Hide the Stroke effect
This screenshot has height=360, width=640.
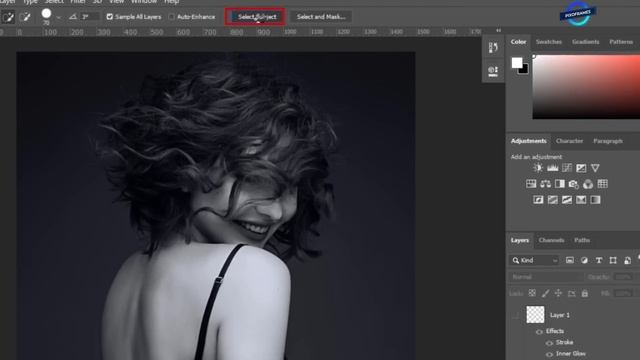coord(549,343)
